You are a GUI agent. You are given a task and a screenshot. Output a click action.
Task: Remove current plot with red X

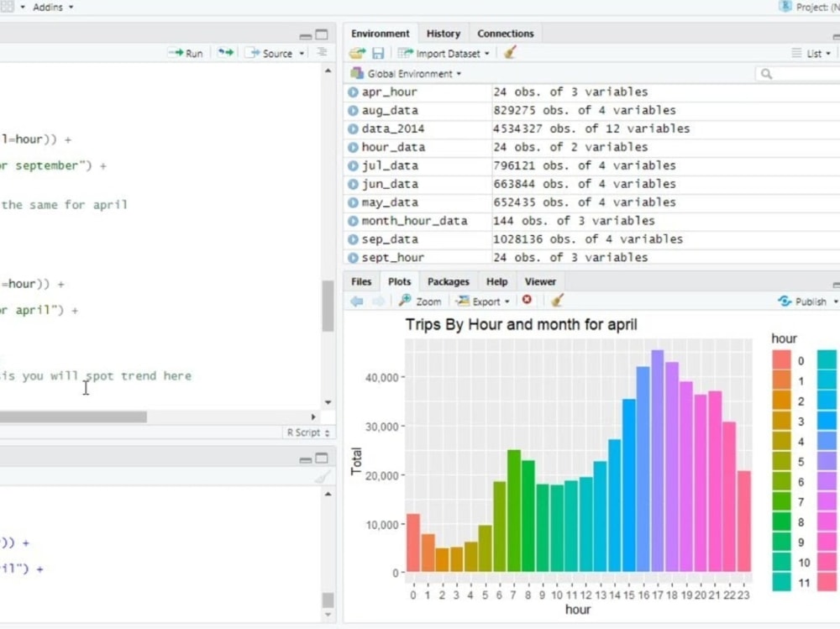pyautogui.click(x=527, y=301)
